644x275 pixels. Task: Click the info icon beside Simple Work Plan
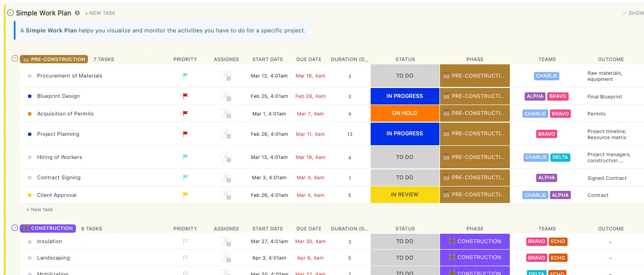[77, 13]
